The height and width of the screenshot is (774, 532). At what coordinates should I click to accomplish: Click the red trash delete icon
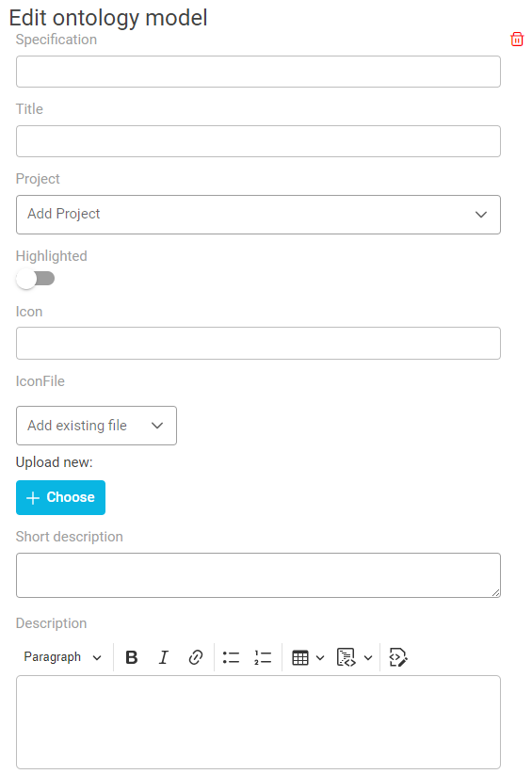click(x=517, y=39)
